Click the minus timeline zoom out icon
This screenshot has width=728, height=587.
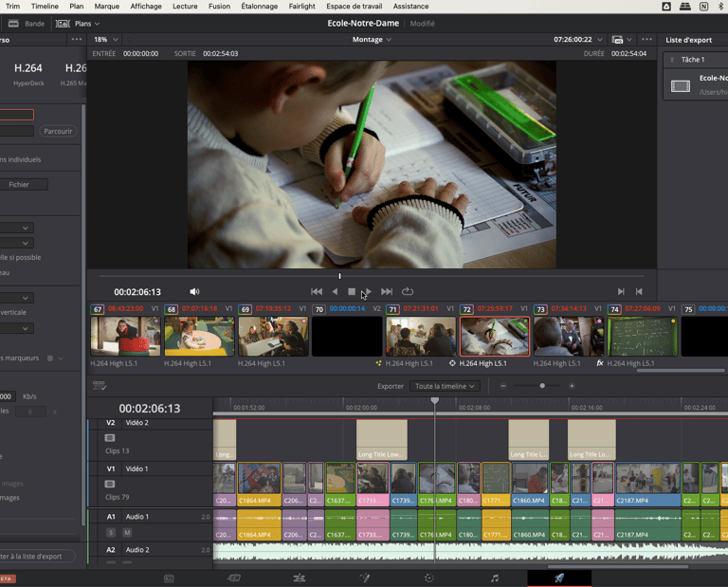pos(503,386)
